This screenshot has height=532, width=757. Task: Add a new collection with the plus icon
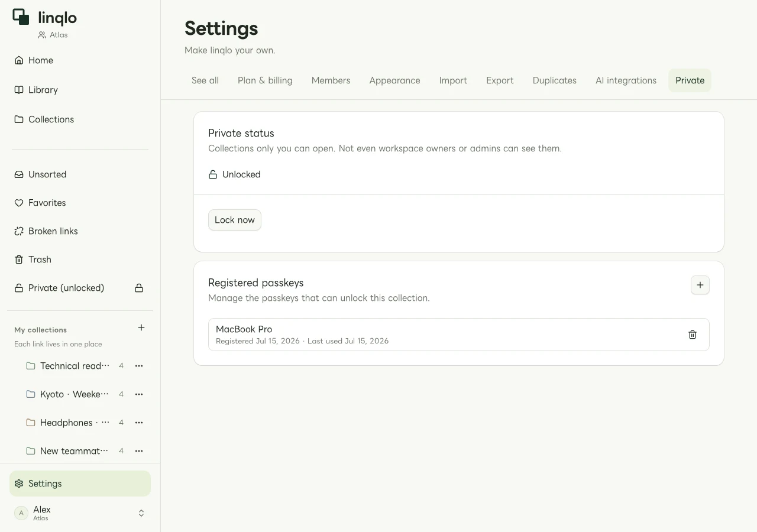[x=141, y=327]
